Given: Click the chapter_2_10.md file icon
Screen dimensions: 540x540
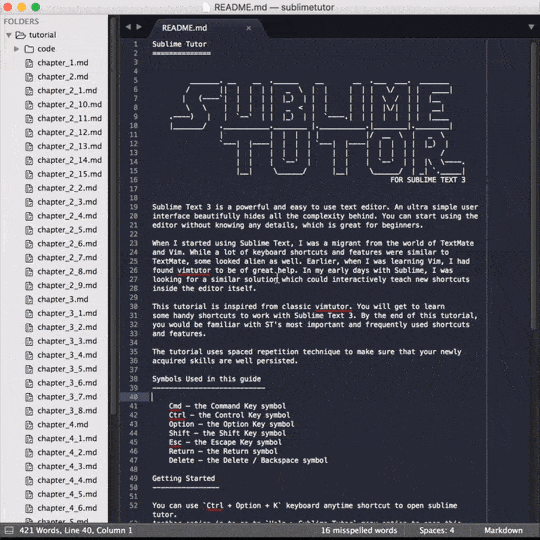Looking at the screenshot, I should coord(29,105).
